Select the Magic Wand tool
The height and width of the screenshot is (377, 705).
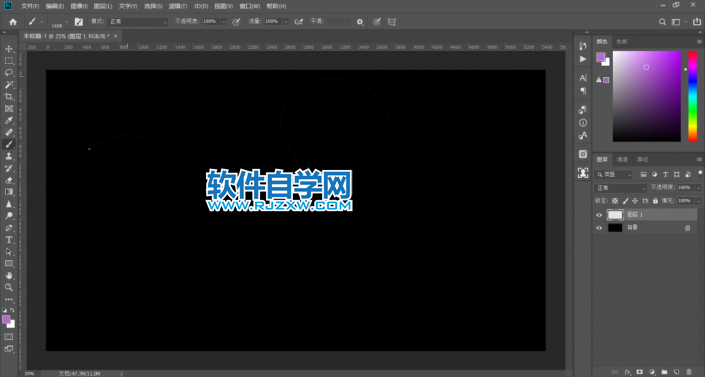tap(9, 85)
